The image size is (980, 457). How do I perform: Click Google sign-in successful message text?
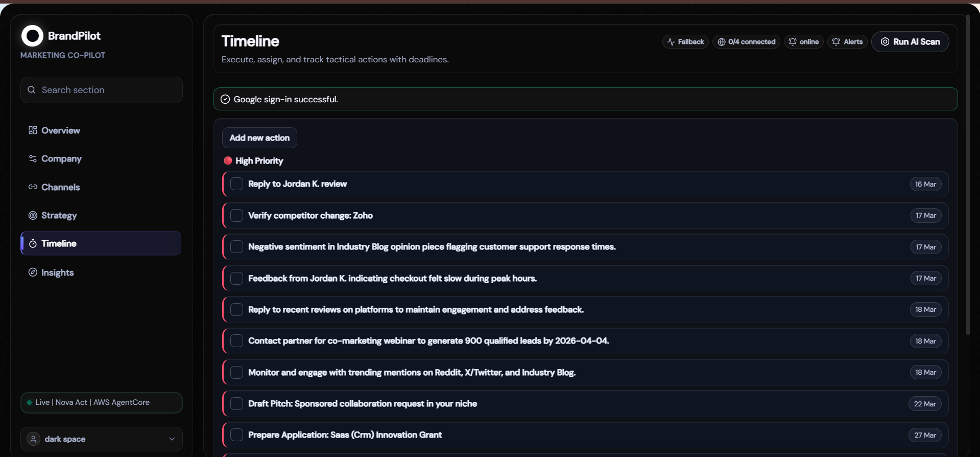[x=285, y=99]
